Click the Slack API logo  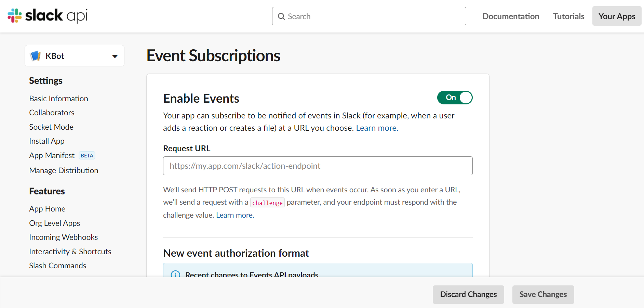pos(48,16)
